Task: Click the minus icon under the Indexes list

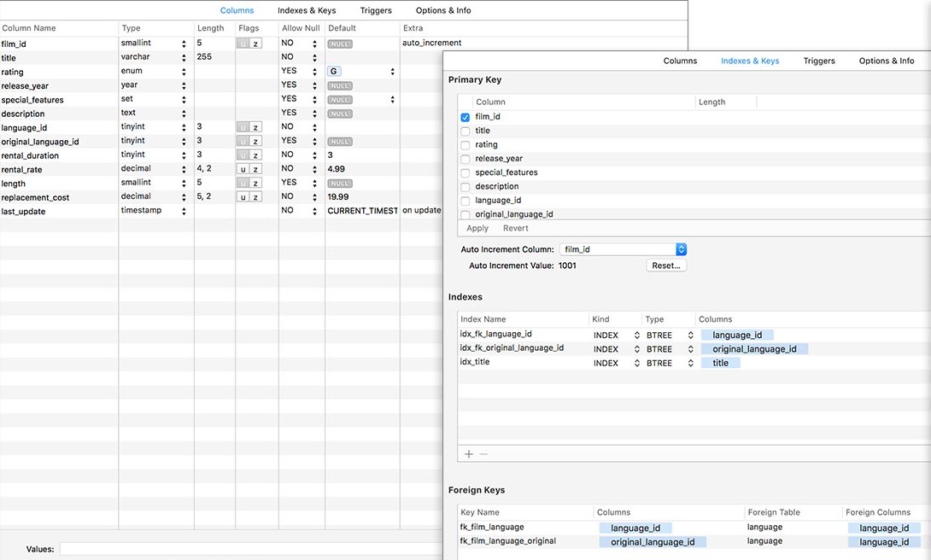Action: 483,454
